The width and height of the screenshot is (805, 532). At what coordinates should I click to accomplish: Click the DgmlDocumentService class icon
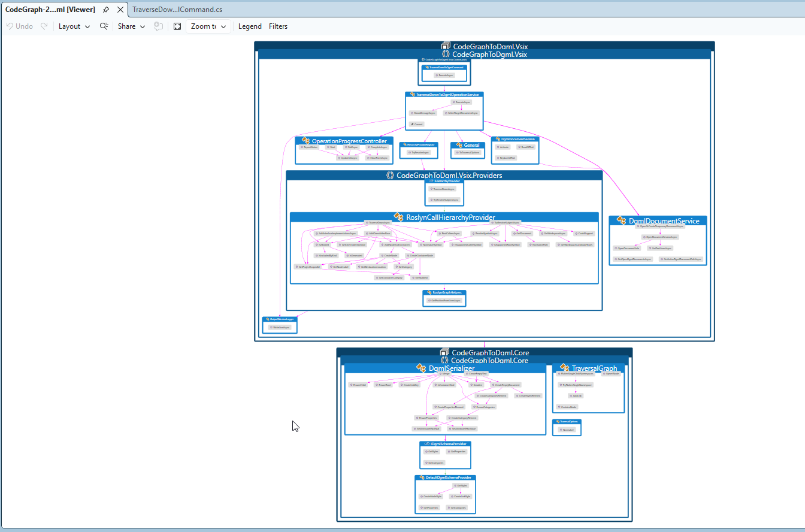622,220
